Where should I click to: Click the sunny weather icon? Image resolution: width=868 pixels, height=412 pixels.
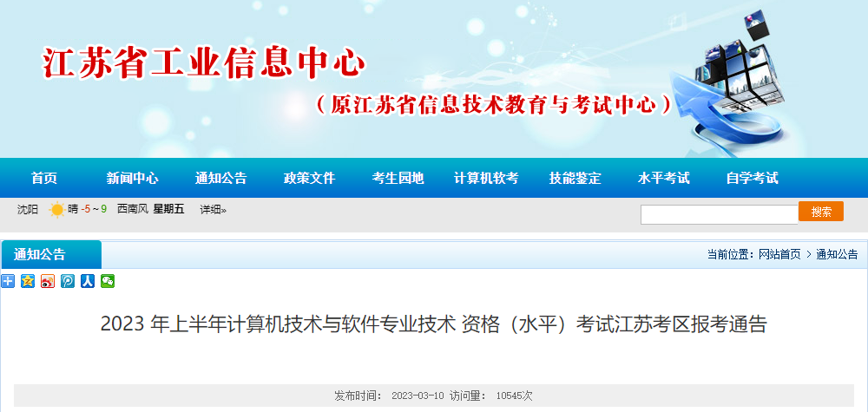(56, 210)
